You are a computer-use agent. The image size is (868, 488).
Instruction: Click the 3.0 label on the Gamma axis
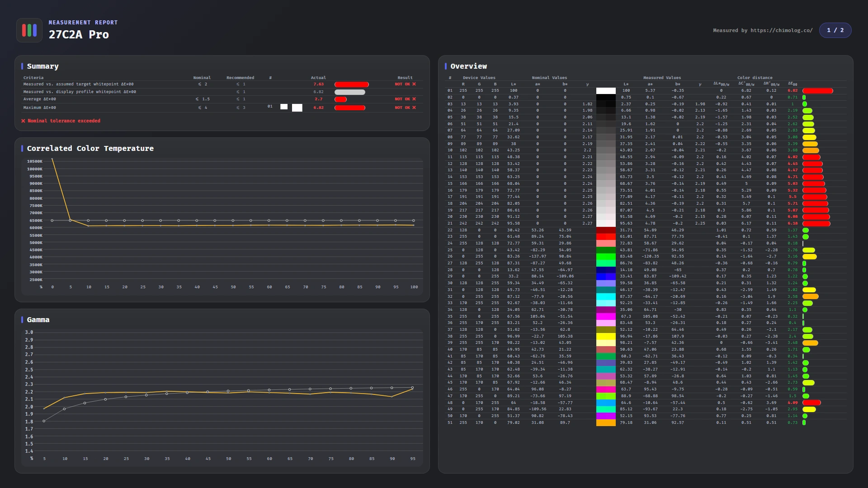29,333
